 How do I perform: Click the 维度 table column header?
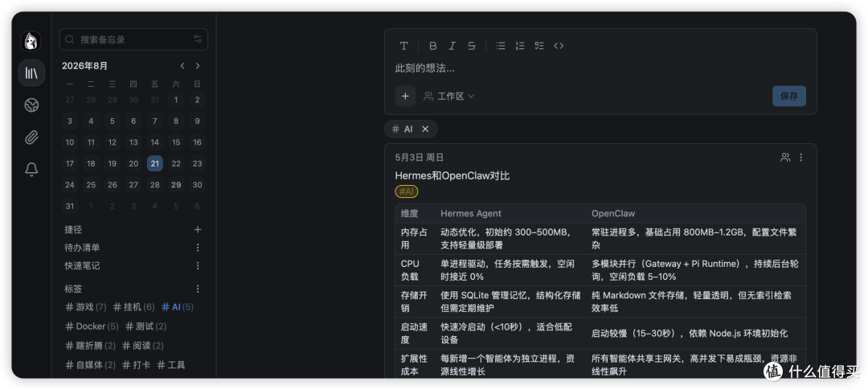[x=410, y=213]
